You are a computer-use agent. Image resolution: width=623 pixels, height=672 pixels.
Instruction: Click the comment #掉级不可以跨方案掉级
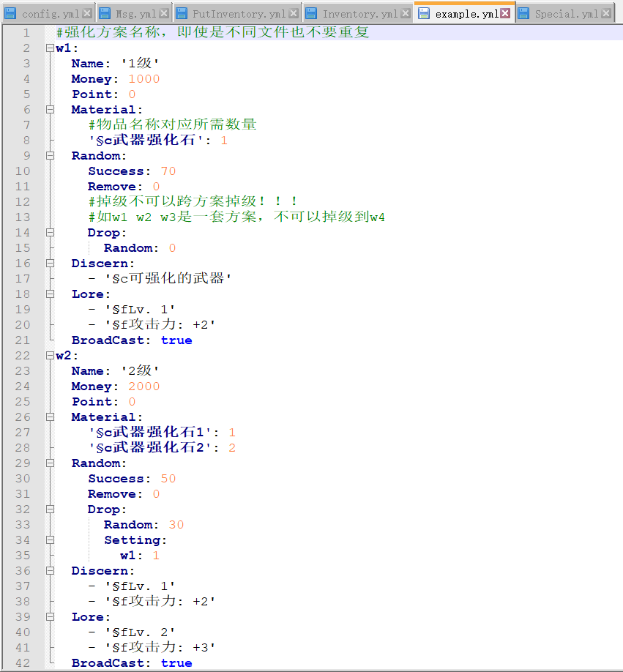[x=193, y=201]
